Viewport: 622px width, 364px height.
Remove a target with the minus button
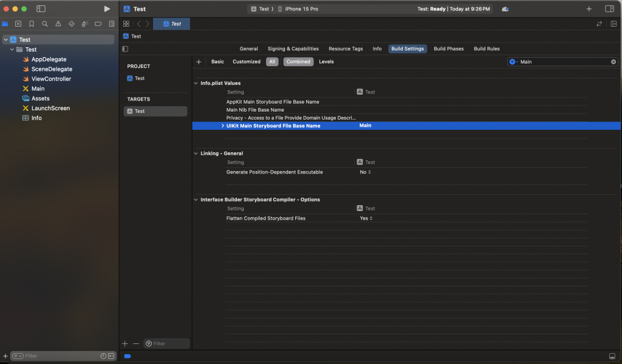136,343
